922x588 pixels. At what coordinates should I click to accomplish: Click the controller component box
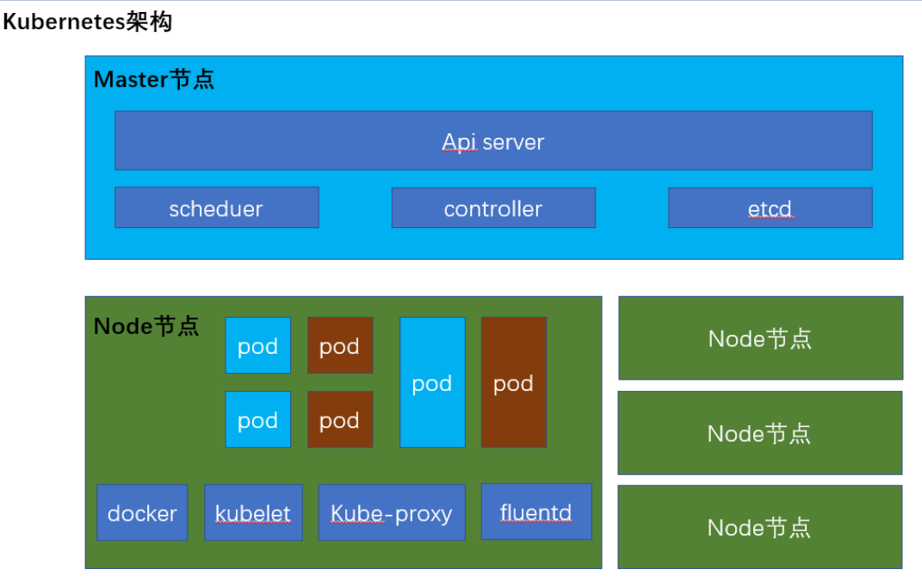(493, 207)
